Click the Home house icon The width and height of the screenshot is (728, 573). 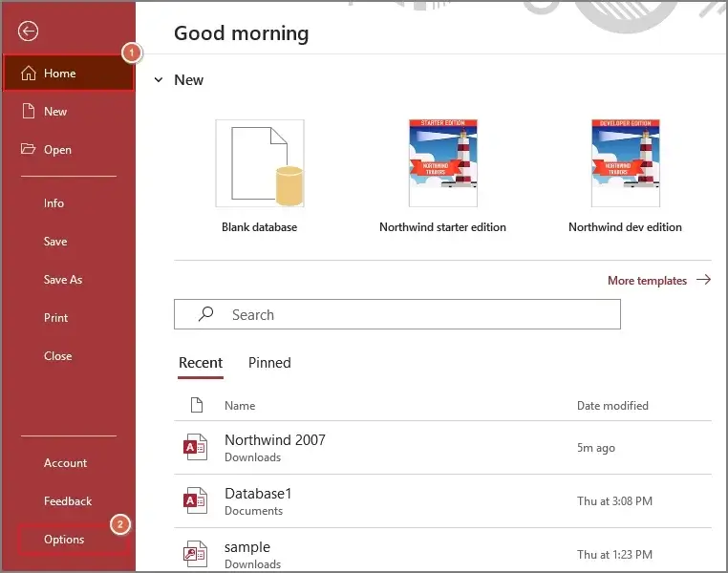point(28,74)
